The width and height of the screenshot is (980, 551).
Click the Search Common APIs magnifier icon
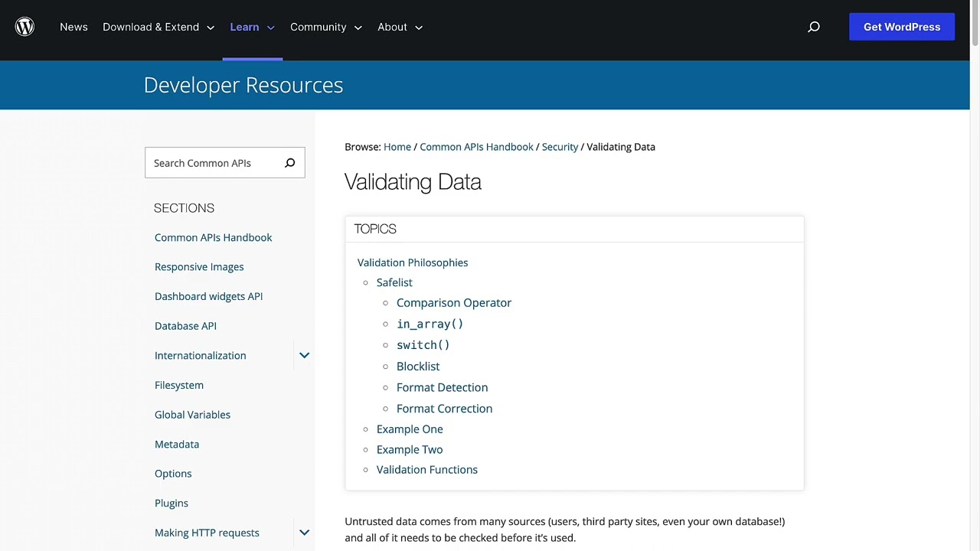(x=289, y=163)
